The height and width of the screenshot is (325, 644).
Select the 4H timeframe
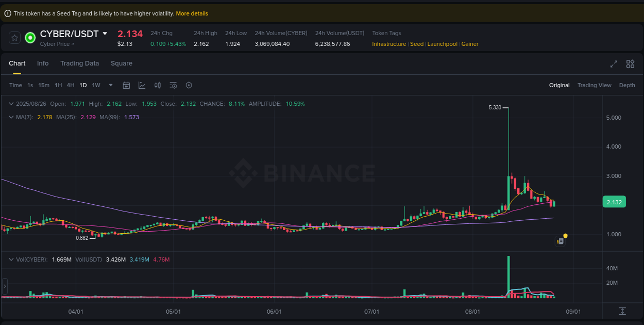[x=71, y=85]
